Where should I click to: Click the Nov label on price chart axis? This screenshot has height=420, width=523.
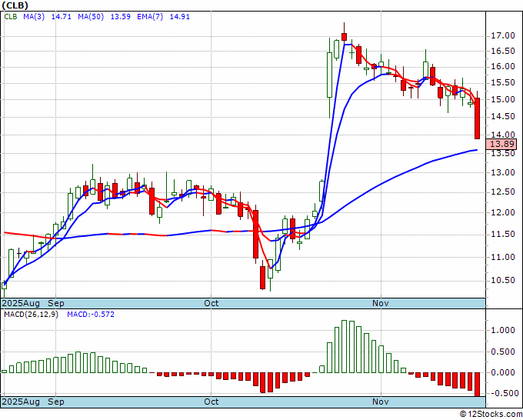[x=381, y=303]
